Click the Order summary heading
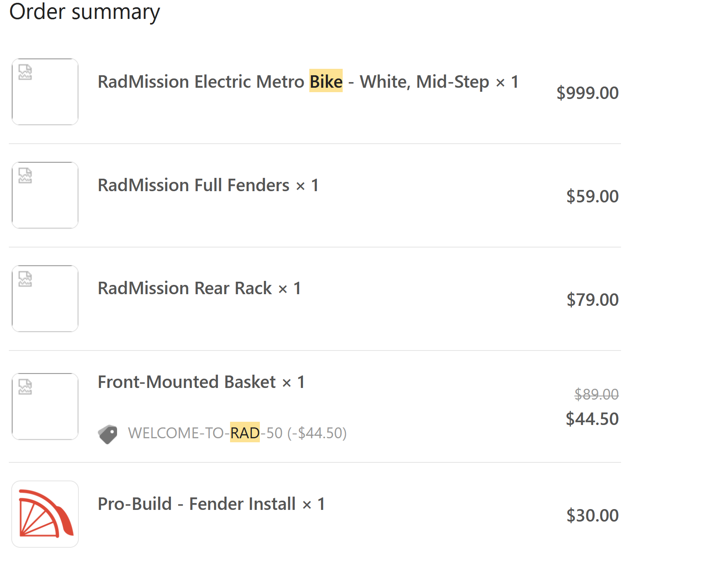Screen dimensions: 728x561 pos(84,12)
